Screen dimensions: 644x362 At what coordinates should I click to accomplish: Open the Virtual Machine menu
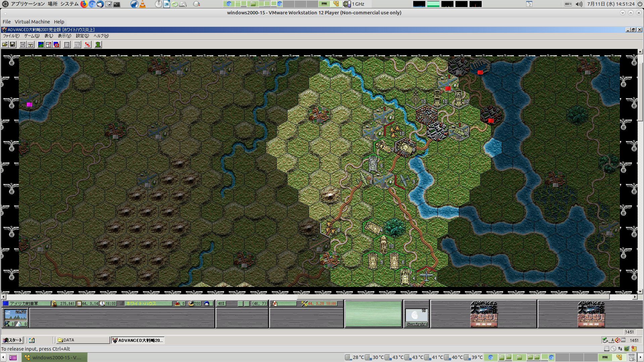(x=32, y=22)
